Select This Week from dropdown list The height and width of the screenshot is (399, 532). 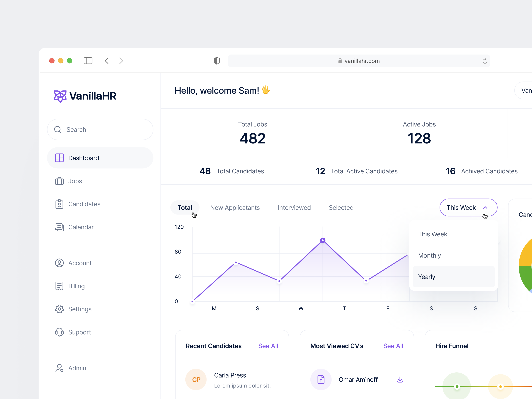coord(454,234)
